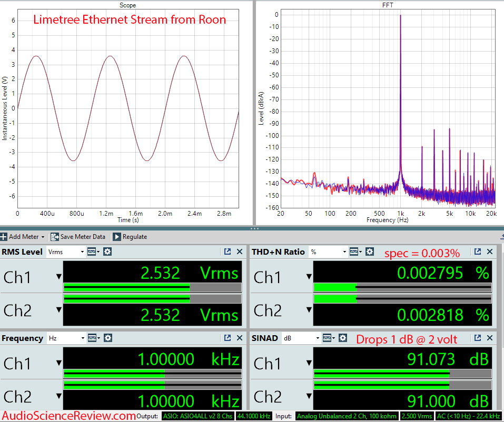Close the RMS Level meter panel

(x=240, y=252)
